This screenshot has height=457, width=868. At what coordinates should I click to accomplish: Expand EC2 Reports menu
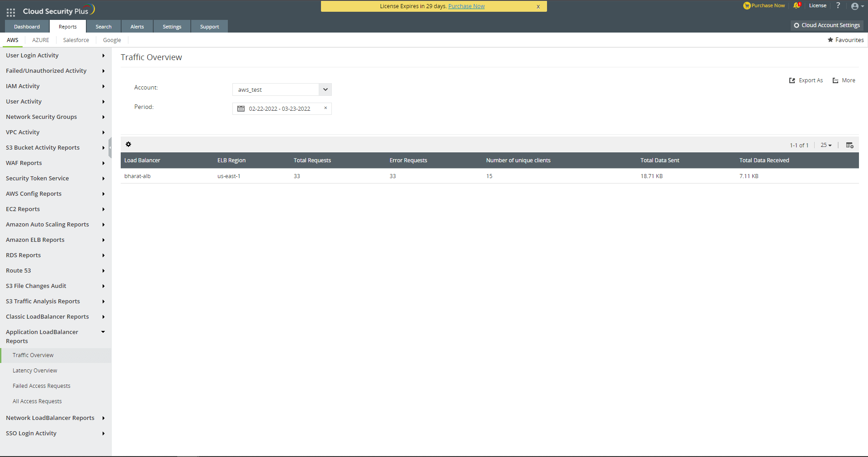[56, 209]
